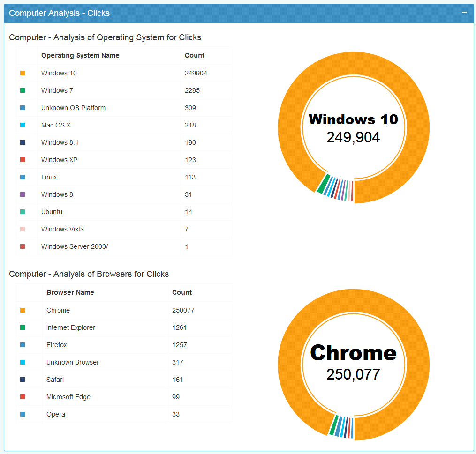Click the color swatch beside Mac OS X

[23, 125]
